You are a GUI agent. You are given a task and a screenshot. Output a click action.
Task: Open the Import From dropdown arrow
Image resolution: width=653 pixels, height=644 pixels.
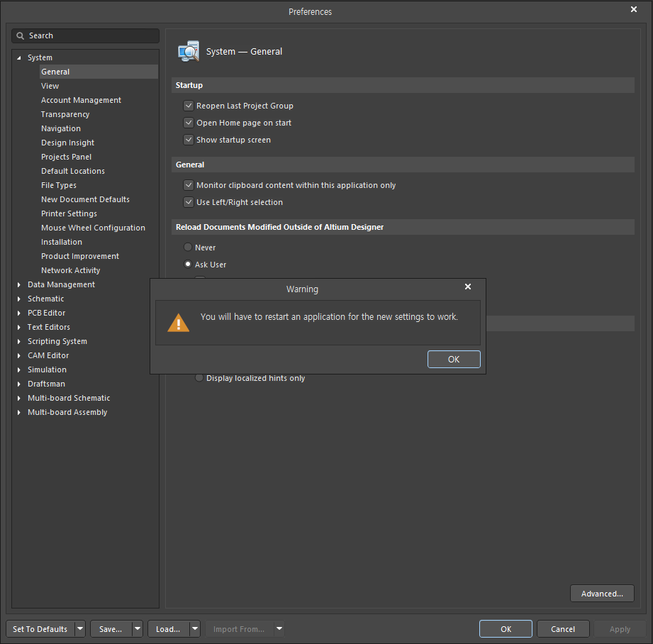(279, 628)
